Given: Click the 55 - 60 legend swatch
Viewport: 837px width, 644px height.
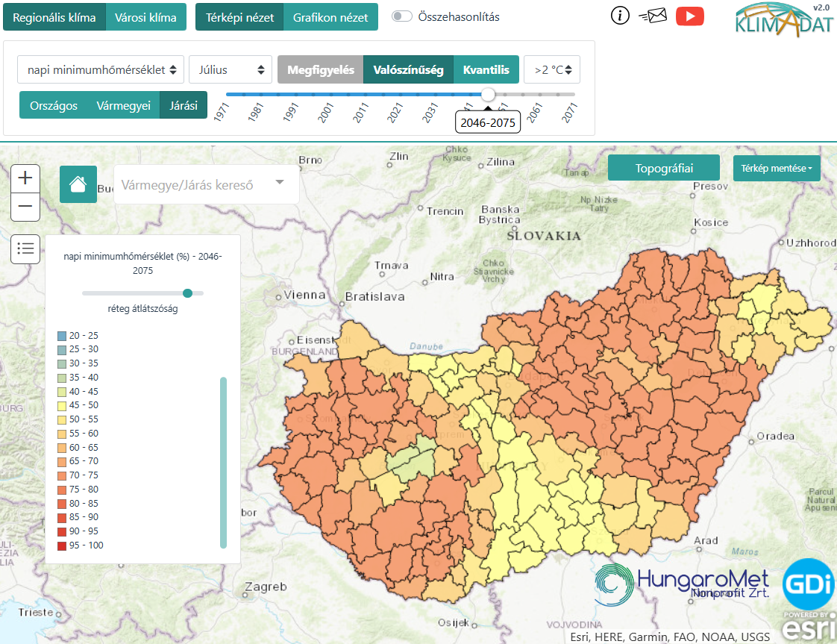Looking at the screenshot, I should (62, 434).
